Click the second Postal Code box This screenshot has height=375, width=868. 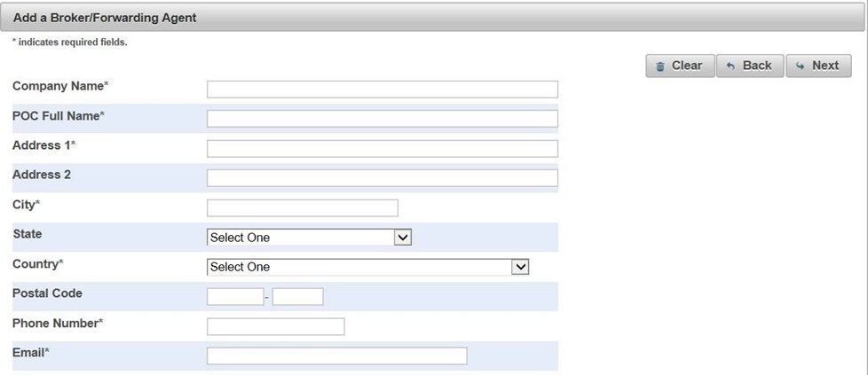click(297, 297)
